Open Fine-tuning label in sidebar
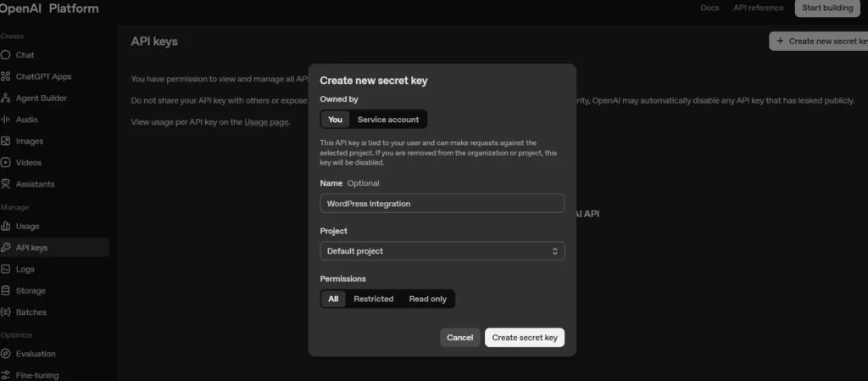The height and width of the screenshot is (381, 868). (x=37, y=375)
